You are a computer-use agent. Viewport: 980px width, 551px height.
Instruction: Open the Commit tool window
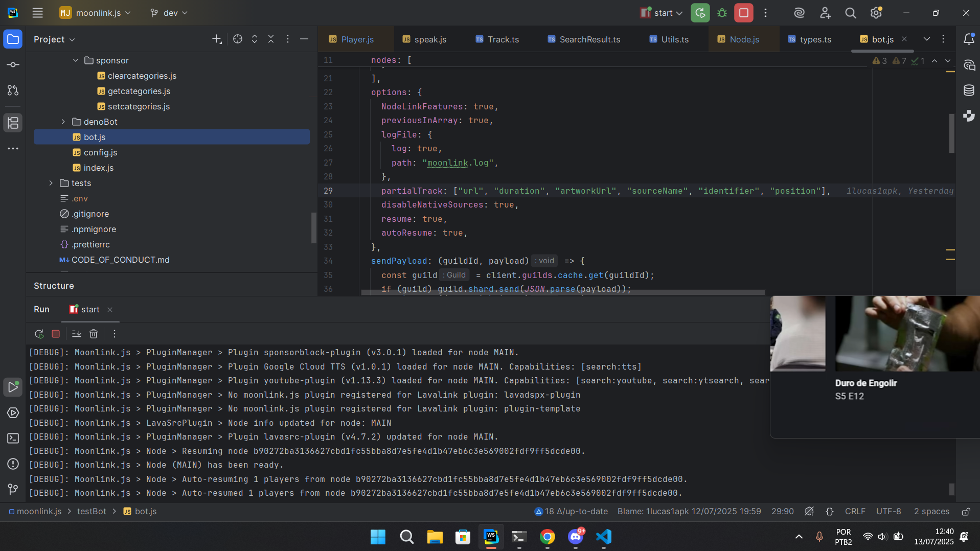tap(13, 65)
